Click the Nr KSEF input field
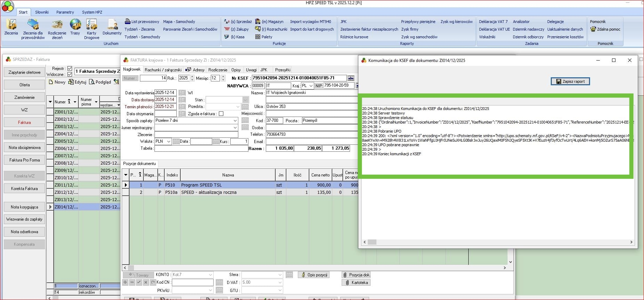 click(x=299, y=78)
